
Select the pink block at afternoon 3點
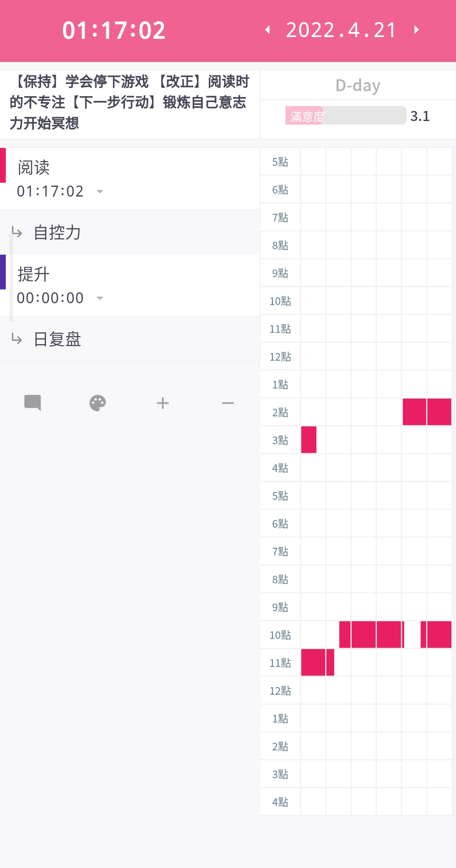(x=309, y=440)
